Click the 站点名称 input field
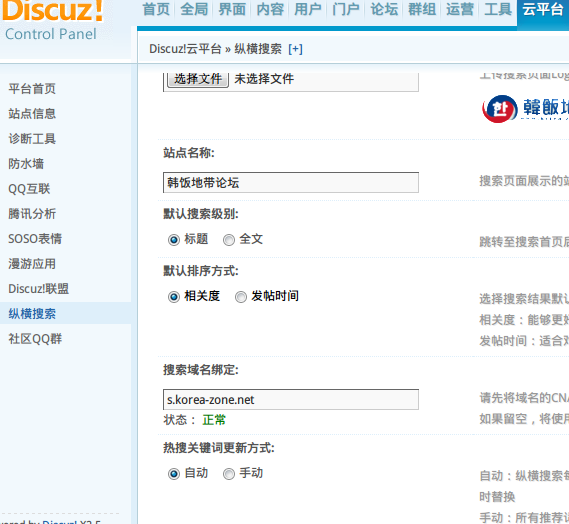Image resolution: width=569 pixels, height=524 pixels. 291,183
